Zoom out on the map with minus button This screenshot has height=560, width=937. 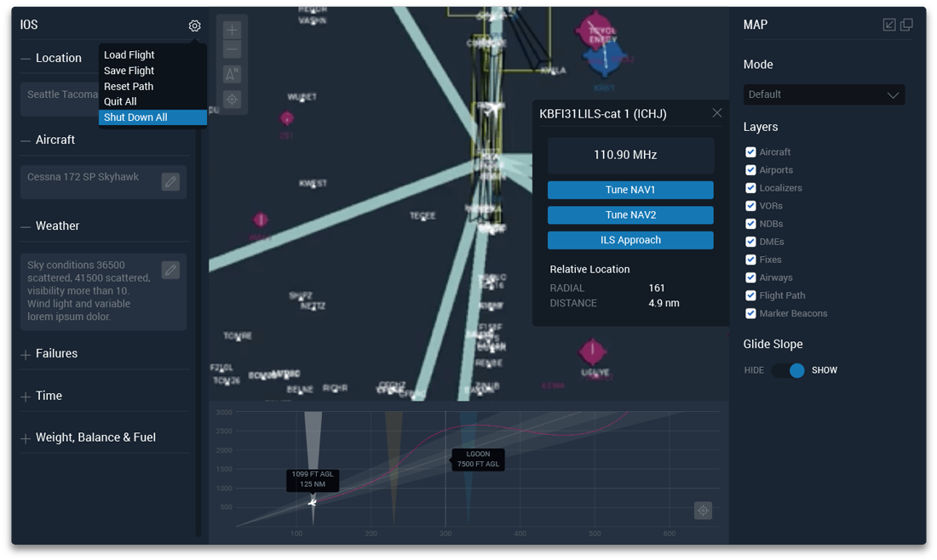coord(232,49)
